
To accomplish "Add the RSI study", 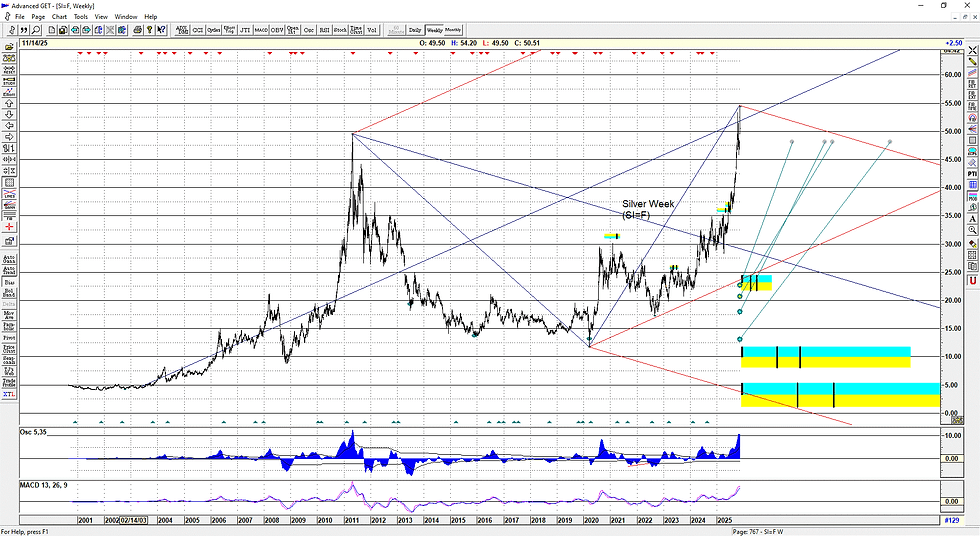I will click(324, 30).
